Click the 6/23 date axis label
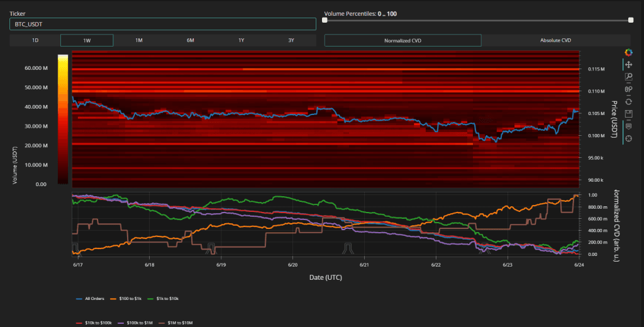The image size is (644, 327). pos(508,265)
